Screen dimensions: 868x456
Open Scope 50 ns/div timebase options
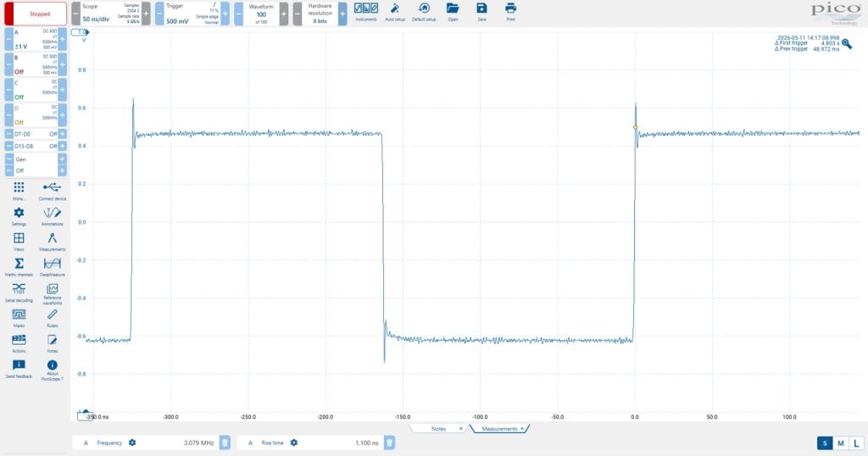click(x=111, y=14)
